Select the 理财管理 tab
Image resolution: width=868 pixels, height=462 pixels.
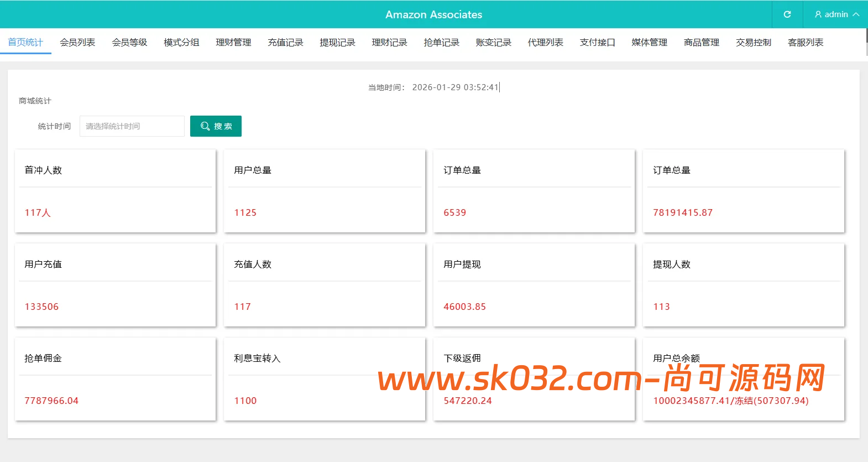coord(233,42)
